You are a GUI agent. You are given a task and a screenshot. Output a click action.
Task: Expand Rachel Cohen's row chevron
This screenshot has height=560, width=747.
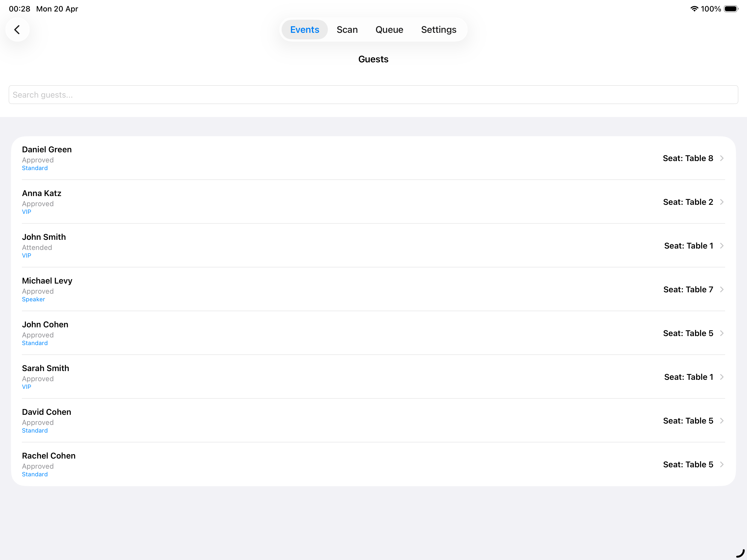[x=721, y=464]
